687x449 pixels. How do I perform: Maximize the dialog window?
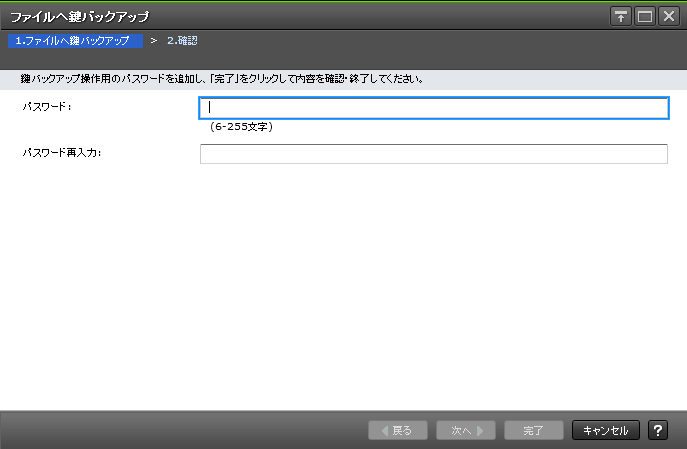[645, 17]
